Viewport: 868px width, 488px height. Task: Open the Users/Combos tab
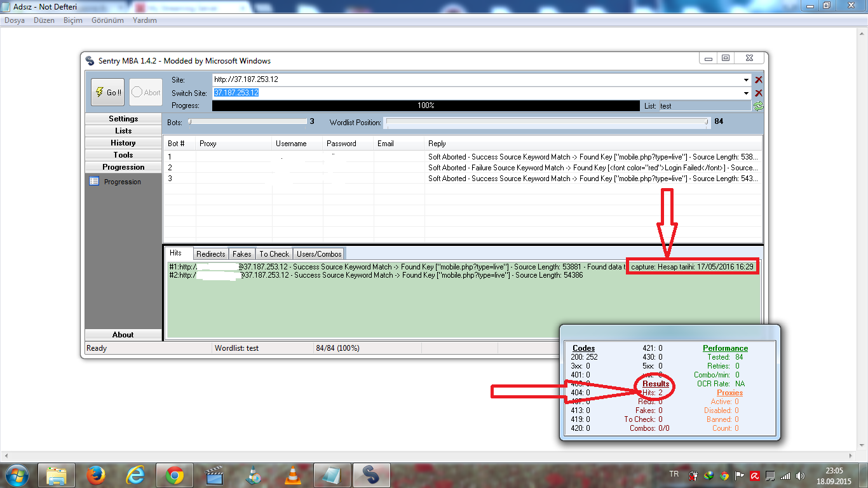coord(319,254)
